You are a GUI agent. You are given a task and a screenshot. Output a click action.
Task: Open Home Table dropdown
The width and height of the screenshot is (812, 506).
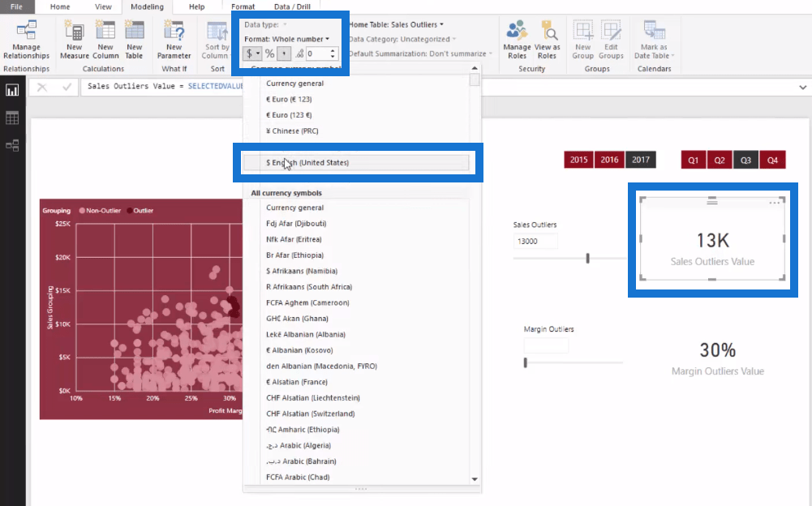click(396, 24)
